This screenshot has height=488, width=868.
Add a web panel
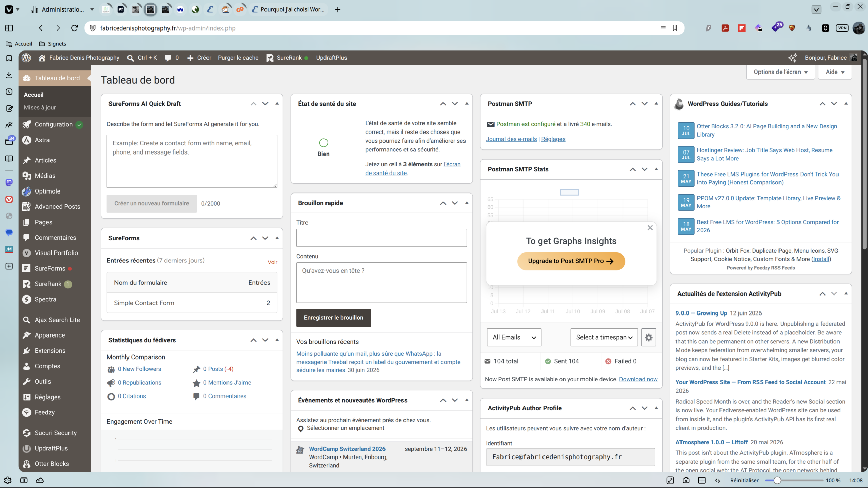[9, 266]
